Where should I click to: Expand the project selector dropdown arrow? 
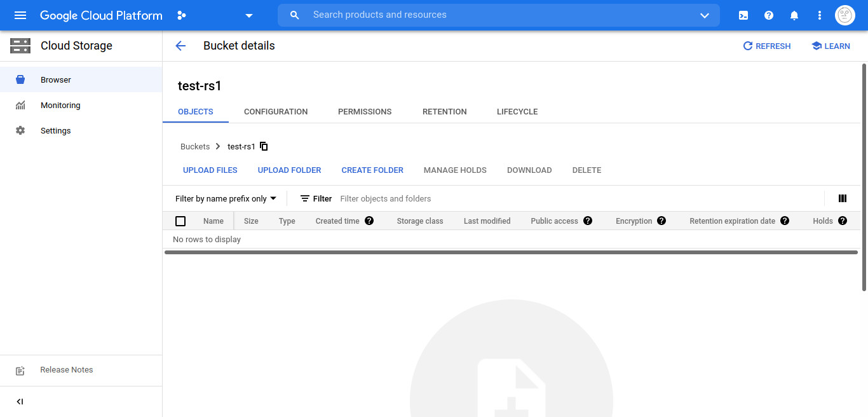coord(249,15)
